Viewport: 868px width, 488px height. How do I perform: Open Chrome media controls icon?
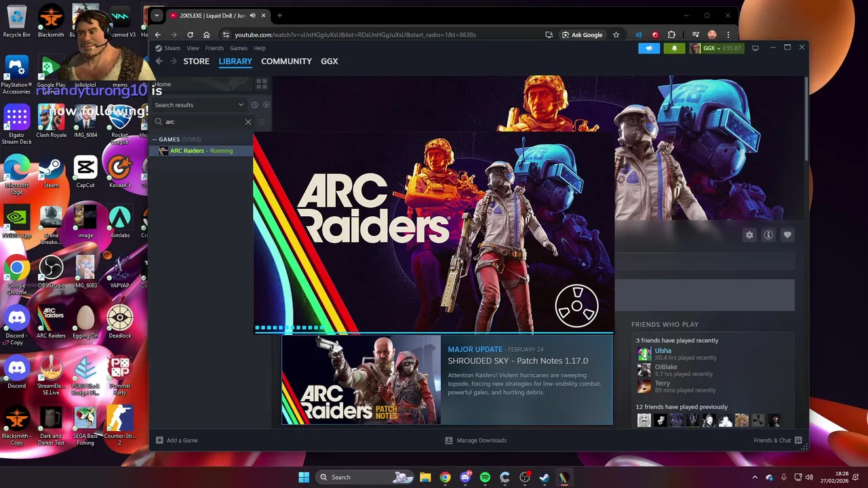696,35
